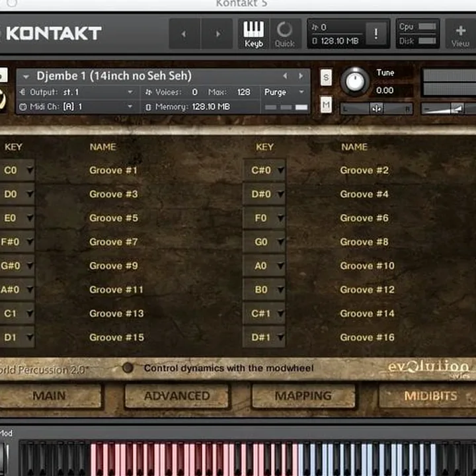The height and width of the screenshot is (476, 476).
Task: Click the Tune value 0.00 field
Action: tap(385, 91)
